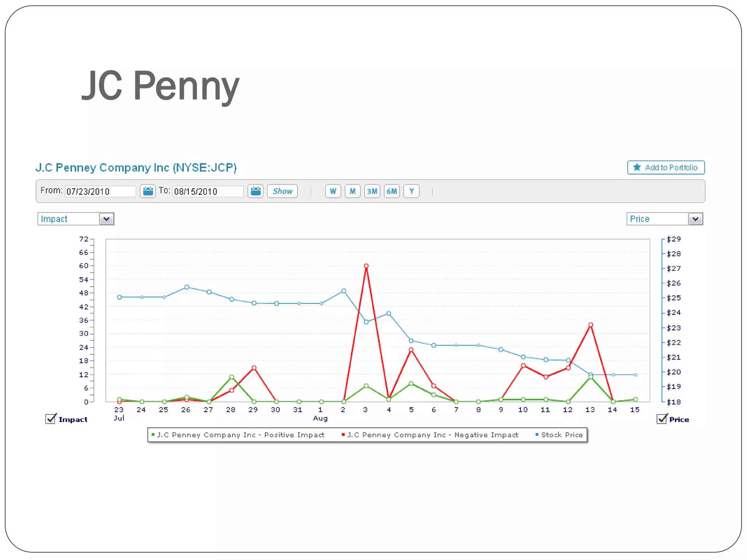Click the red negative impact peak on Aug 3
This screenshot has width=747, height=560.
pos(366,266)
